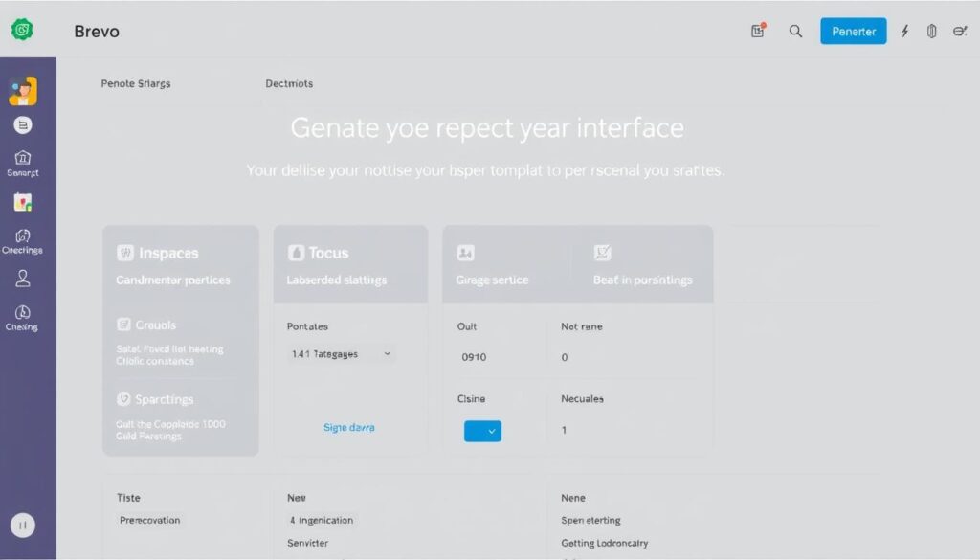Click the 4 Ingenication entry

[x=322, y=520]
